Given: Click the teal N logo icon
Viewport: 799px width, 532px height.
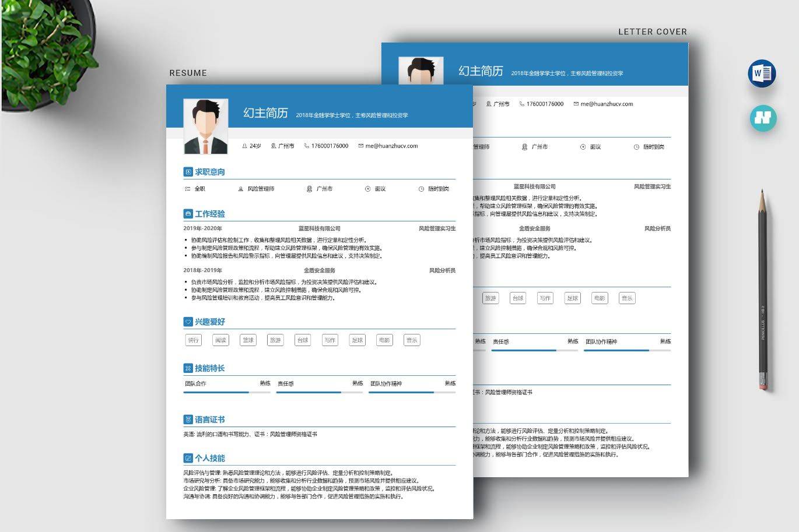Looking at the screenshot, I should (763, 118).
